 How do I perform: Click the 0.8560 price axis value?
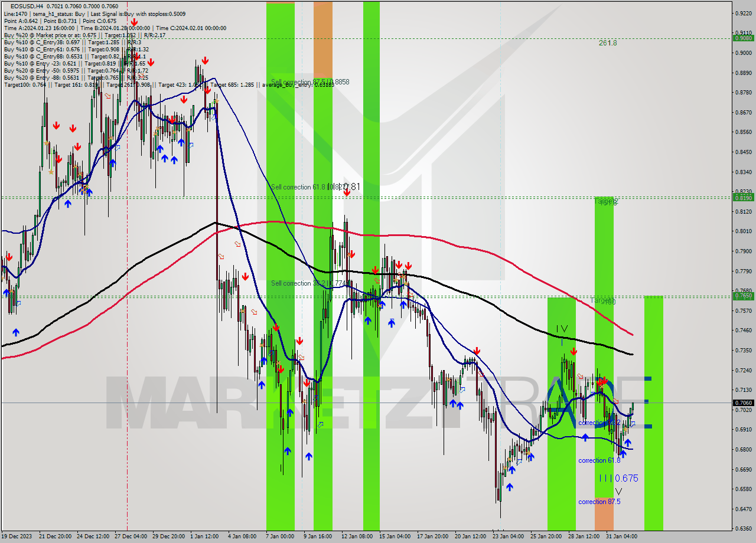pyautogui.click(x=743, y=132)
